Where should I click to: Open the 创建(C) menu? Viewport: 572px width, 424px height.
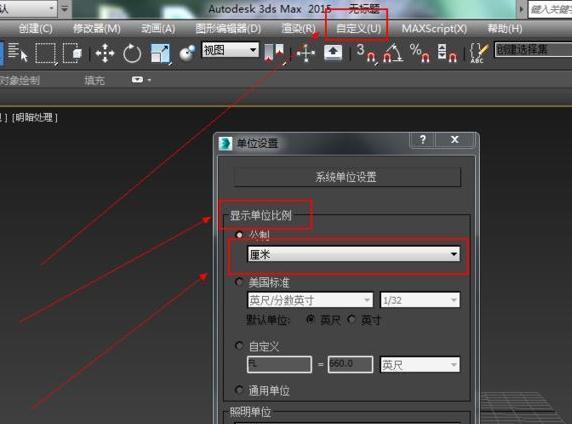[35, 28]
